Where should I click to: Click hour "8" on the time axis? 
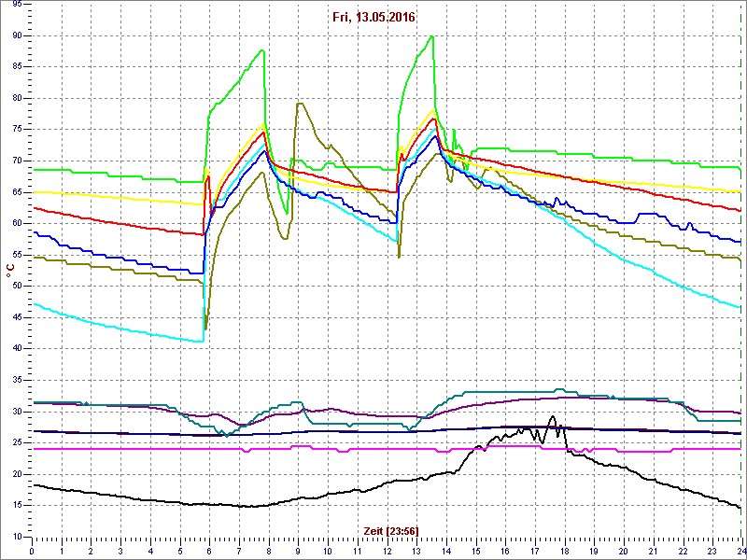[269, 553]
